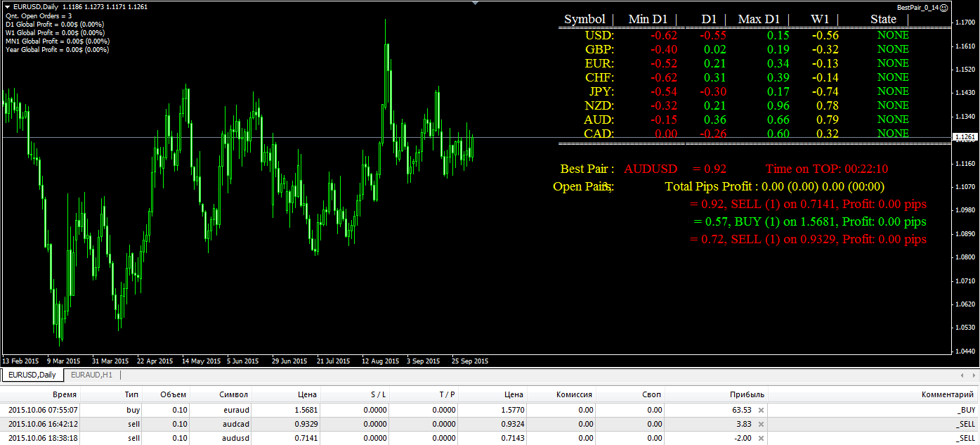Sort orders by the Символ column header
980x445 pixels.
(x=234, y=394)
